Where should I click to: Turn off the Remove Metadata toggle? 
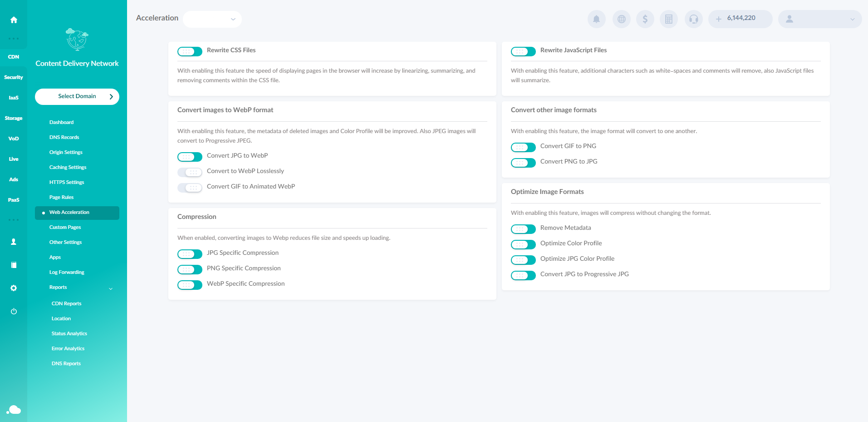point(523,229)
